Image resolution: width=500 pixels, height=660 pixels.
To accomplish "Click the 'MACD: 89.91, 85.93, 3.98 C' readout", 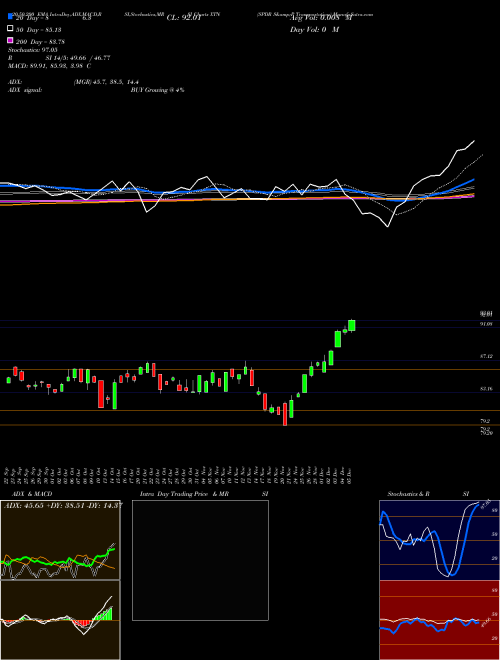I will (x=49, y=66).
